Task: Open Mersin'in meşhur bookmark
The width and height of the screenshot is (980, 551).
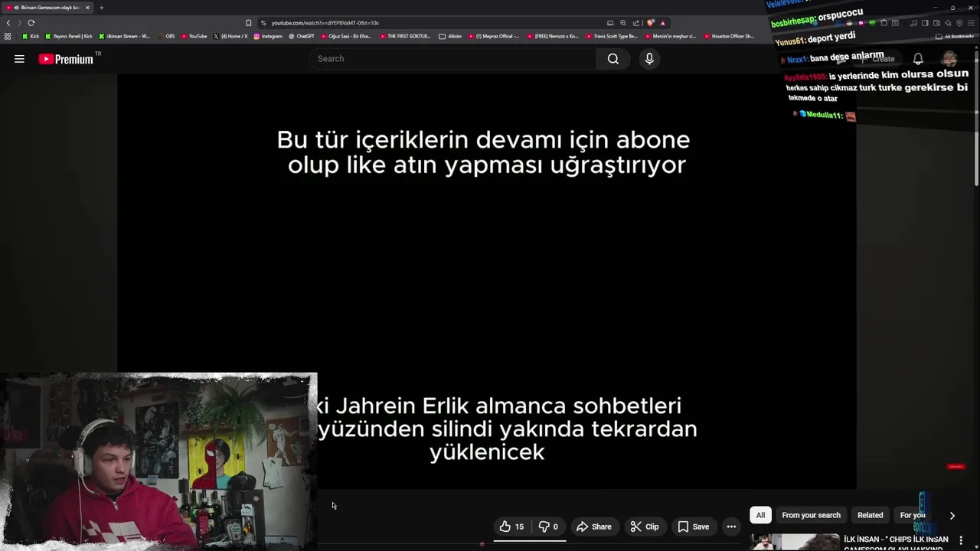Action: [x=671, y=36]
